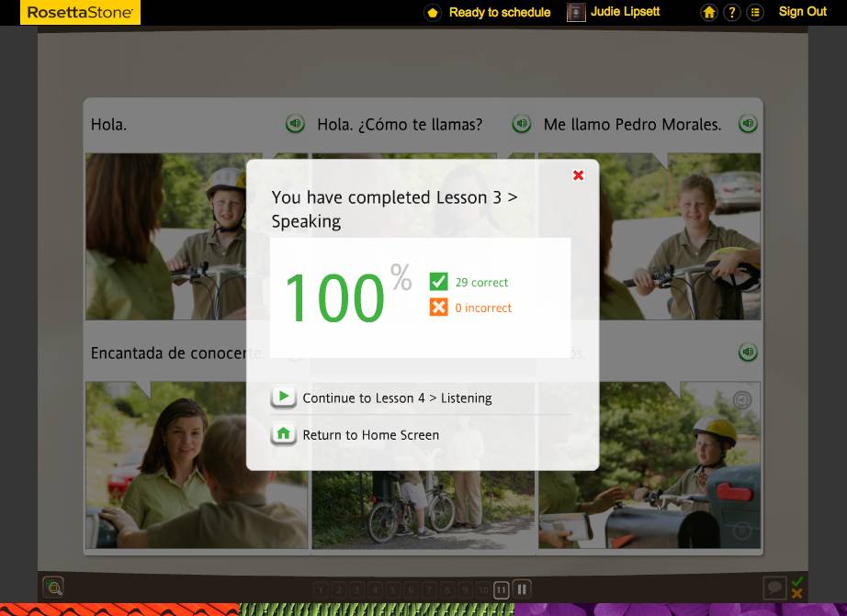Select screen 11 in the progress bar
847x616 pixels.
501,590
